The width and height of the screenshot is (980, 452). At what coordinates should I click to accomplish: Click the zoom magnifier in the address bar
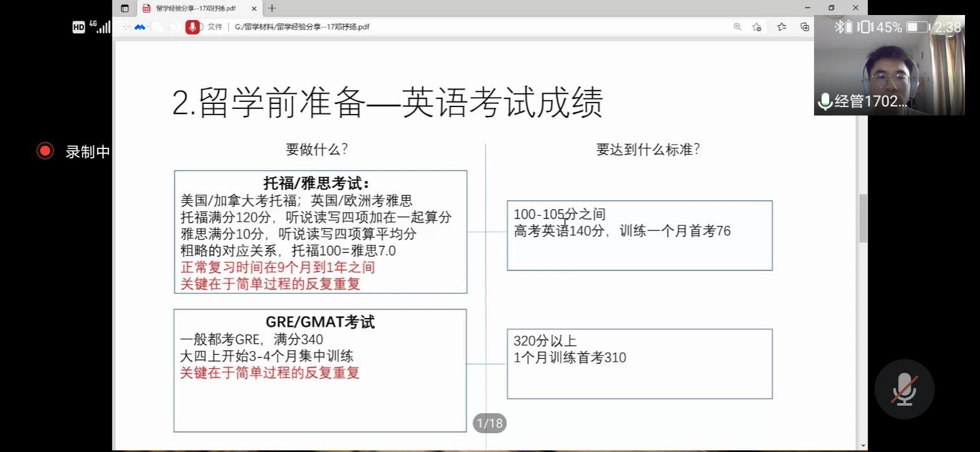738,27
